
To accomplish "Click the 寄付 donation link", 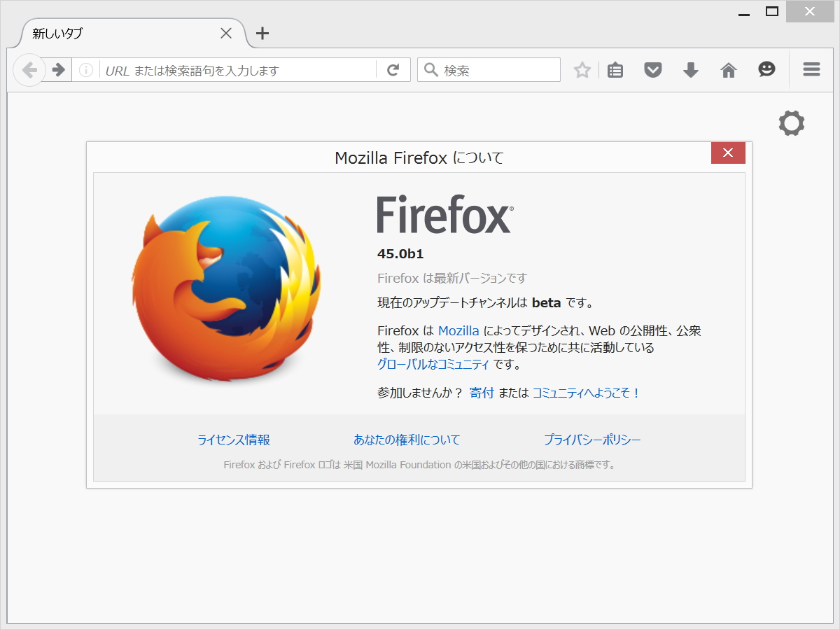I will pyautogui.click(x=482, y=393).
